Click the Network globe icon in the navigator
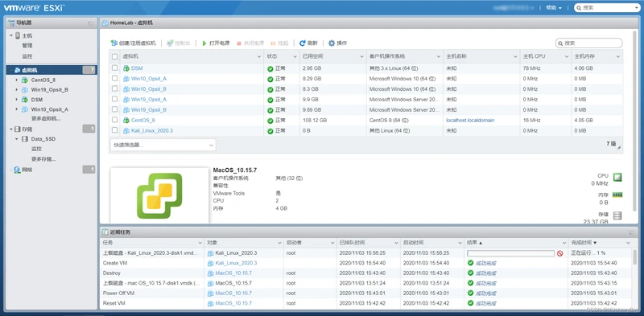The width and height of the screenshot is (644, 316). point(17,170)
